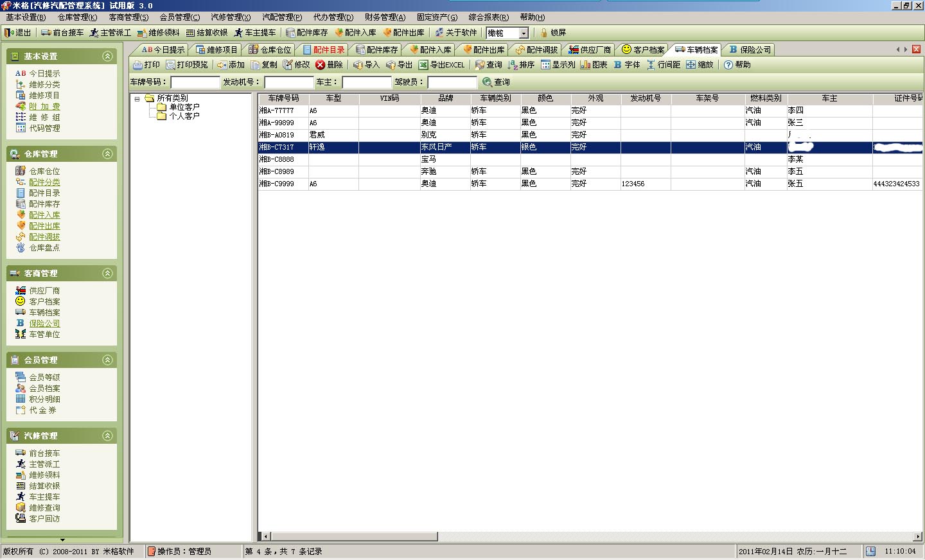Open the skin style dropdown in toolbar
Viewport: 925px width, 560px height.
(524, 33)
